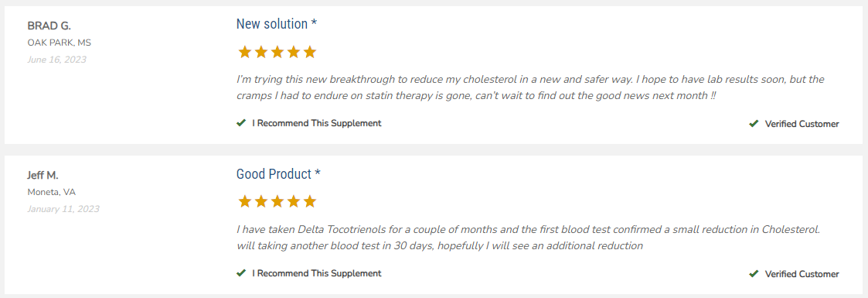This screenshot has width=868, height=298.
Task: Select reviewer name BRAD G.
Action: [49, 26]
